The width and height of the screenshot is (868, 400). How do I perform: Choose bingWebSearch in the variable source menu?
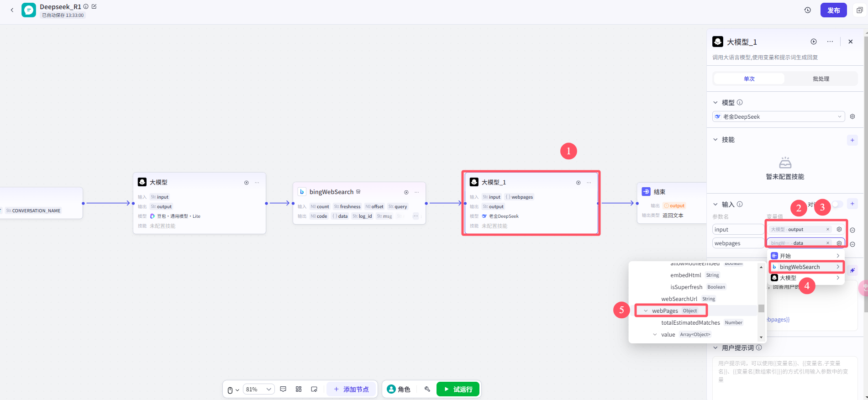806,267
